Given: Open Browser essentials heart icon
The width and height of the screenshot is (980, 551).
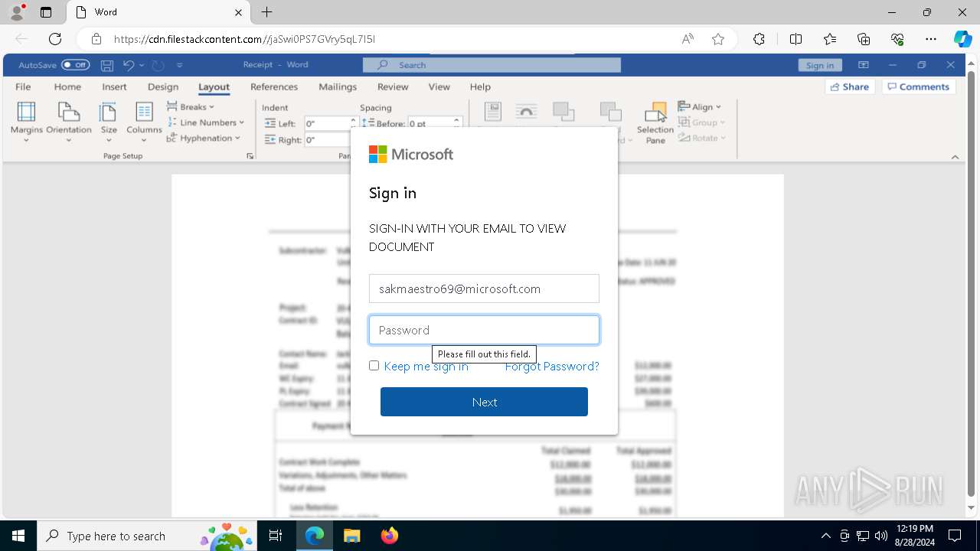Looking at the screenshot, I should pyautogui.click(x=897, y=39).
